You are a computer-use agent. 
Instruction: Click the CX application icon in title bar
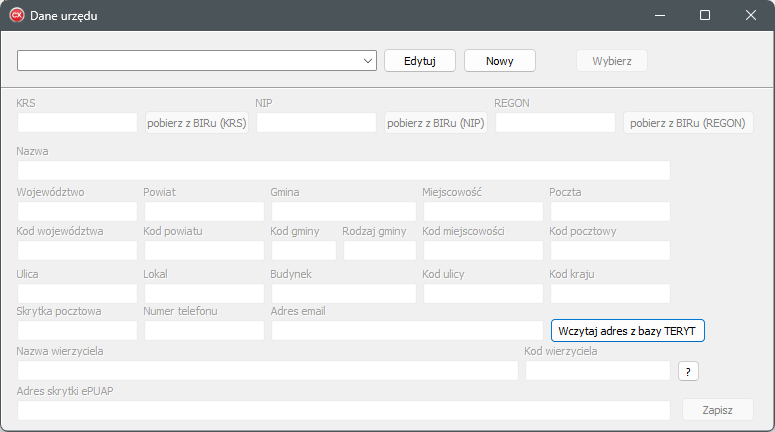point(16,16)
